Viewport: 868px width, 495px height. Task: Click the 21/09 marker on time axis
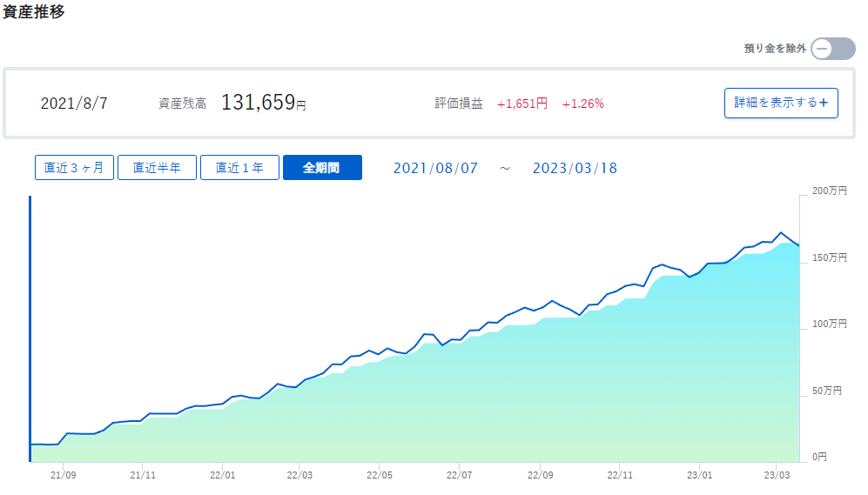tap(63, 475)
